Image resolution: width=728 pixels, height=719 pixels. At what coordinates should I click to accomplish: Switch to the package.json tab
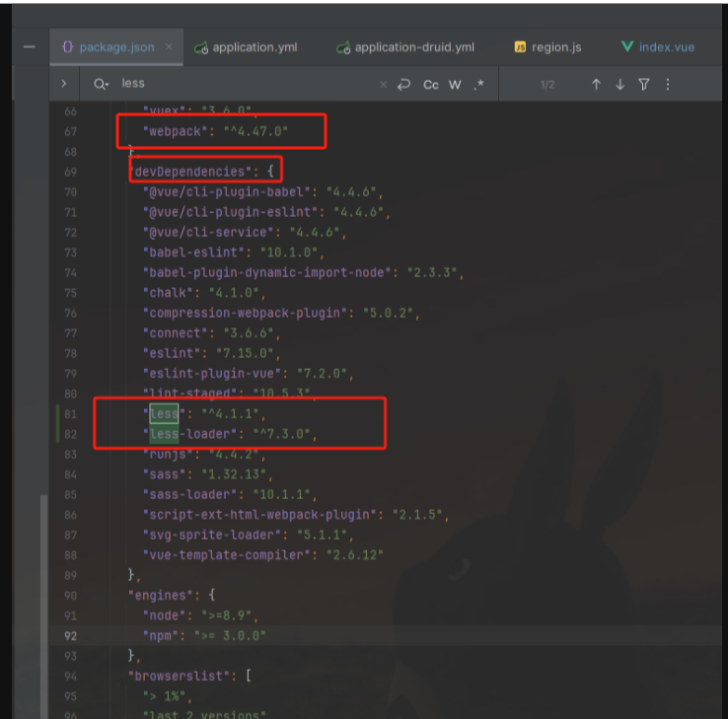116,47
